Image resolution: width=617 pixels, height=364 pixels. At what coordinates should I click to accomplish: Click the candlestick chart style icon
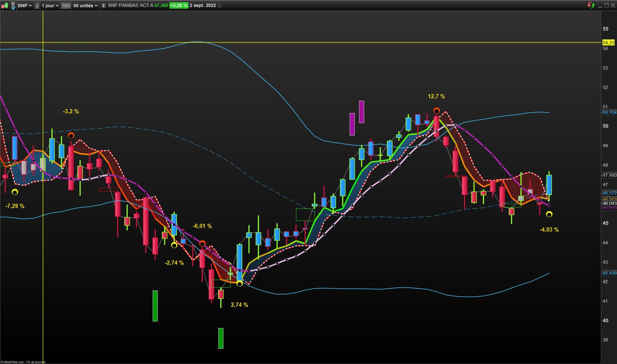5,5
